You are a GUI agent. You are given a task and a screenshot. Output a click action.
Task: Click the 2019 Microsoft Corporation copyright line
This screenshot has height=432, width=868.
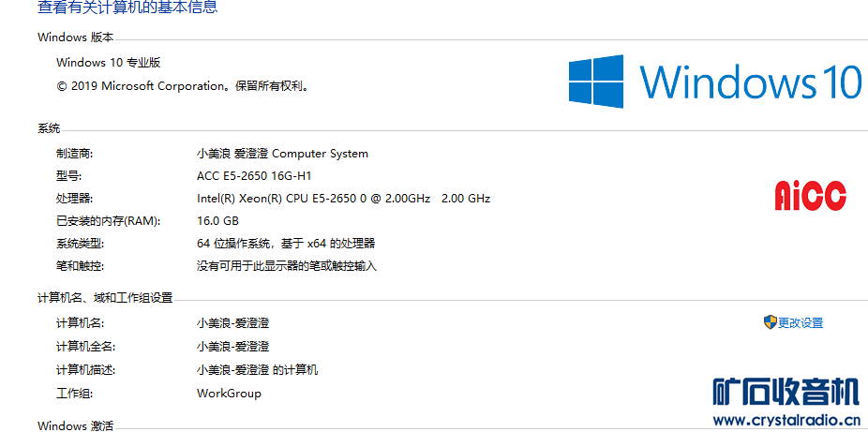pyautogui.click(x=183, y=86)
